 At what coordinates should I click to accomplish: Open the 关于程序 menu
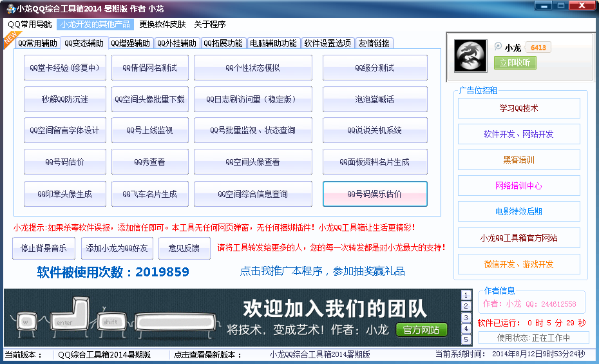[210, 24]
